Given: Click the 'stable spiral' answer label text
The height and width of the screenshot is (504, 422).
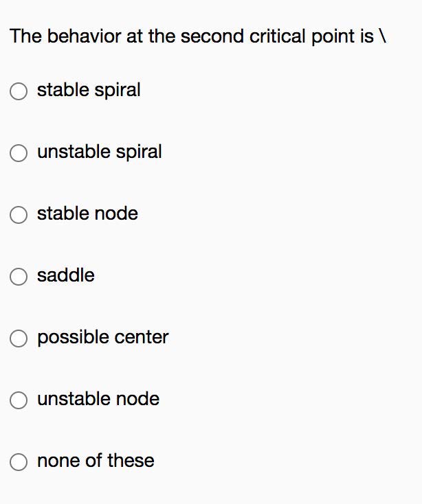Looking at the screenshot, I should [89, 90].
